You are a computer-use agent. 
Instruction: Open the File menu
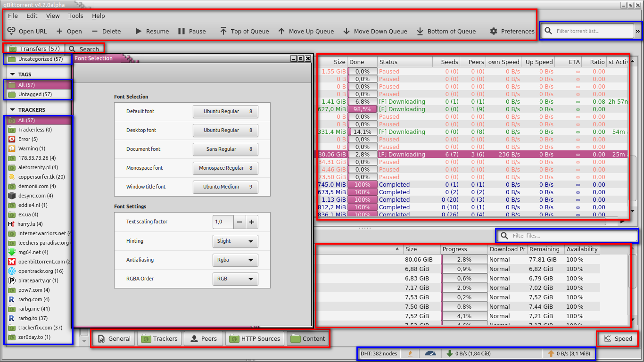click(x=13, y=16)
